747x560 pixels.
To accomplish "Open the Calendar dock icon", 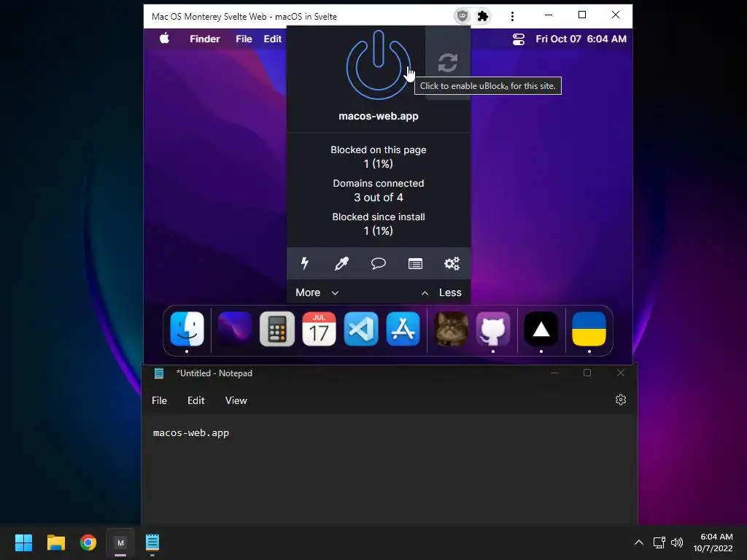I will click(x=319, y=329).
